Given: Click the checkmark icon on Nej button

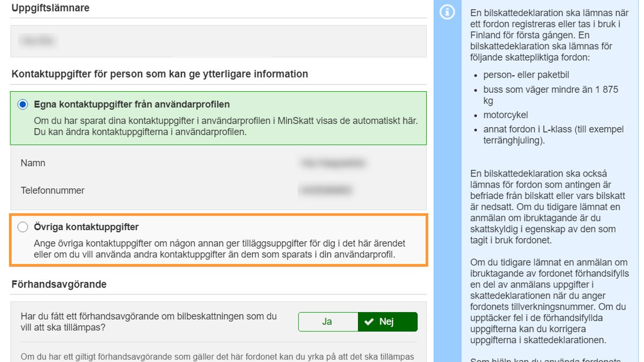Looking at the screenshot, I should point(369,322).
